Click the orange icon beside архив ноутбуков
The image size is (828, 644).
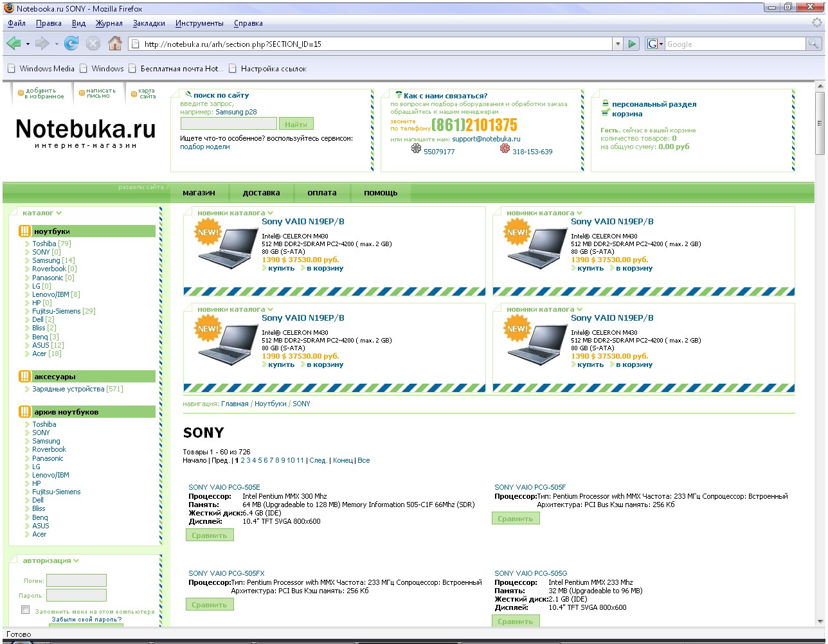coord(25,411)
